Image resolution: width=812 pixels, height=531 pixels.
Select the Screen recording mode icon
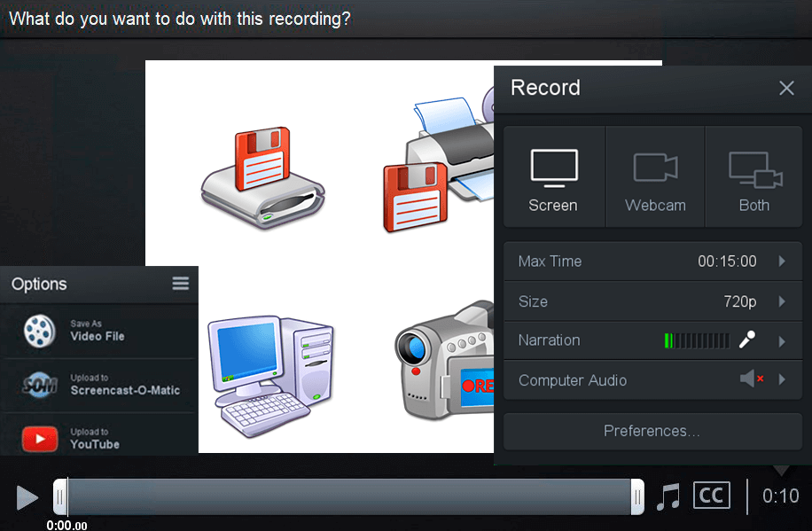tap(553, 167)
